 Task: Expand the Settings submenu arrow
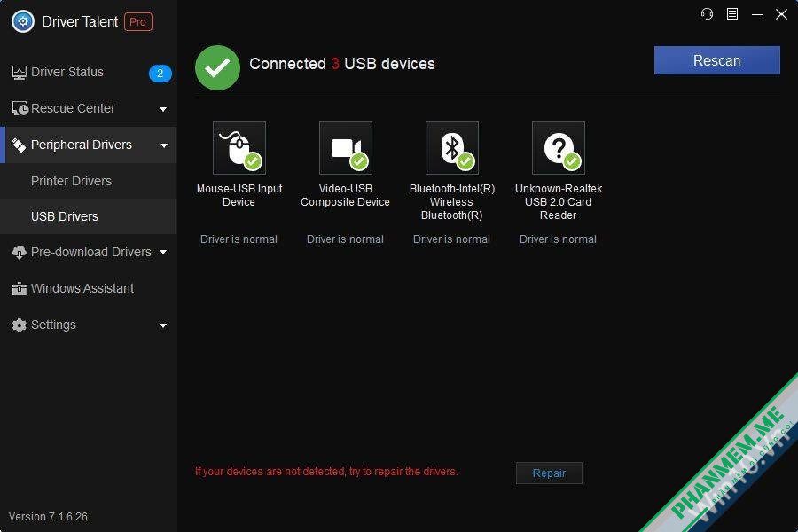pos(163,325)
